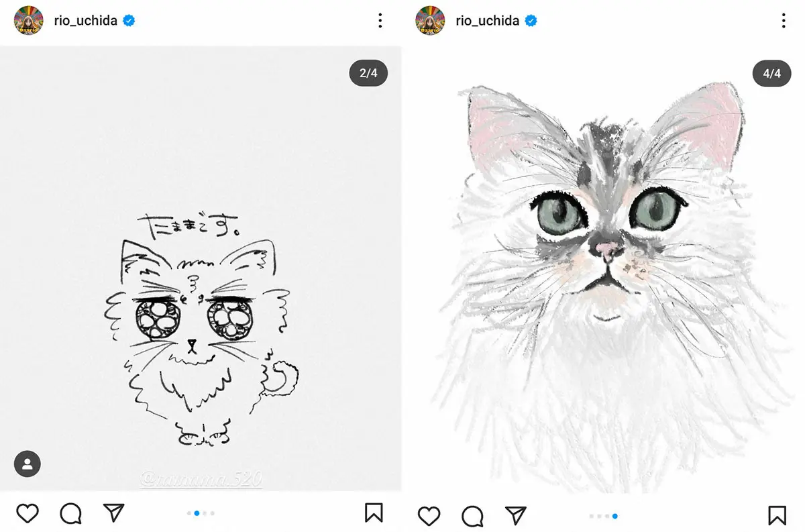Open comments on the left post
805x532 pixels.
[x=70, y=514]
